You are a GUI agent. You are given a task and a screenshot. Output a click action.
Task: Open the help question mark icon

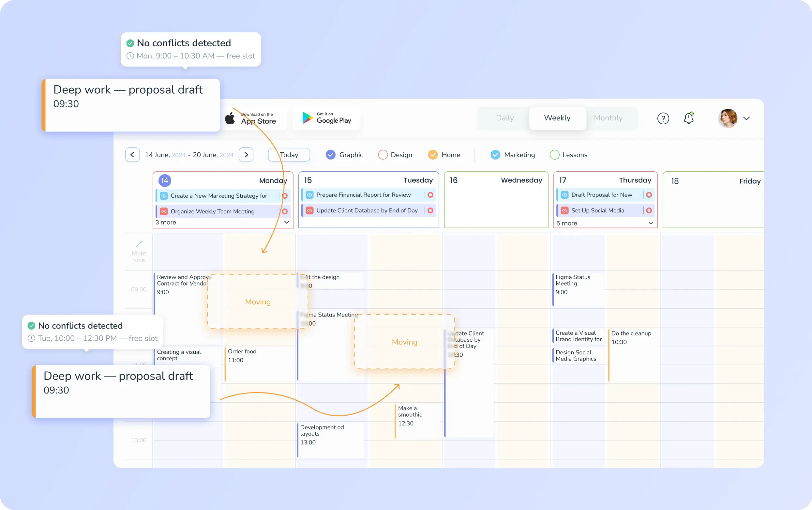[x=663, y=118]
